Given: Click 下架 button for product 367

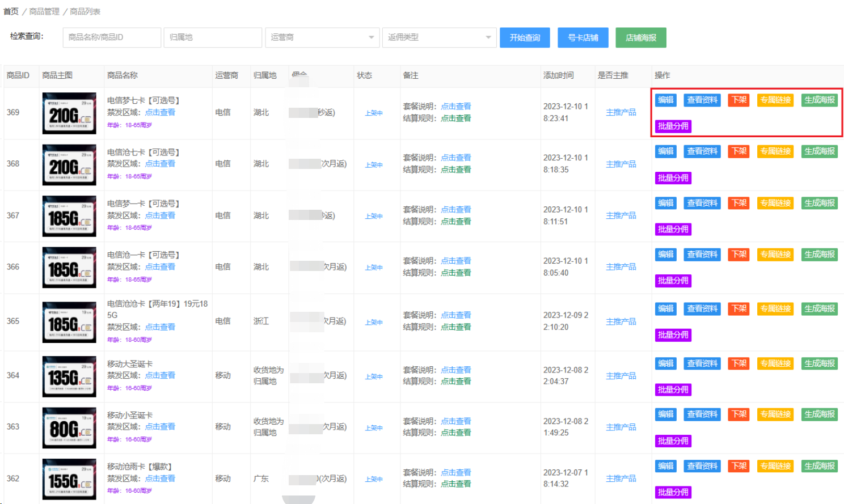Looking at the screenshot, I should tap(739, 203).
